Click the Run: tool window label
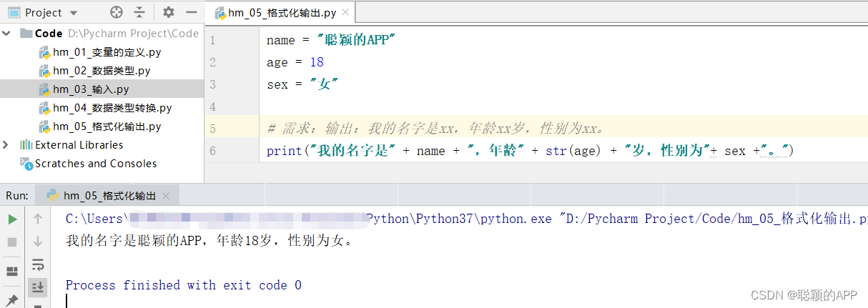This screenshot has height=308, width=868. pyautogui.click(x=16, y=195)
